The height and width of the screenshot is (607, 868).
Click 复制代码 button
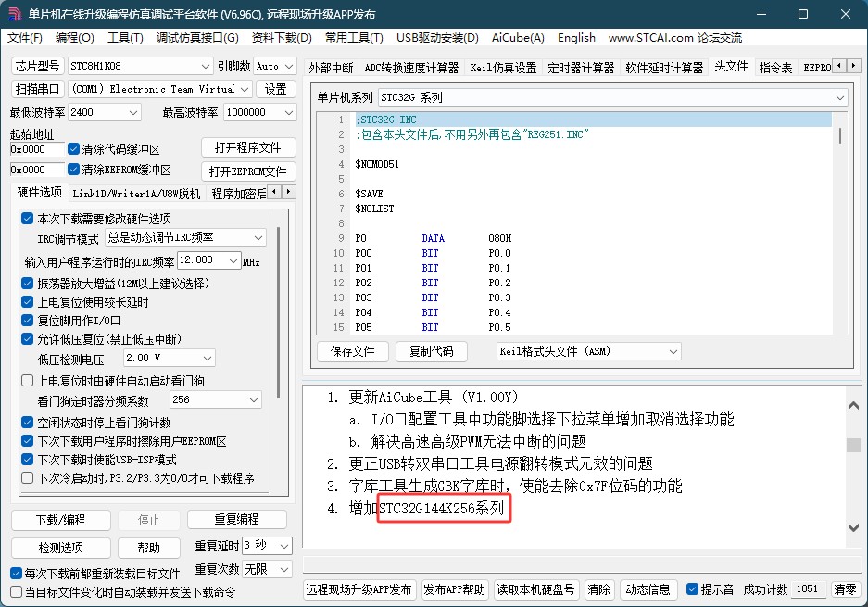coord(431,351)
